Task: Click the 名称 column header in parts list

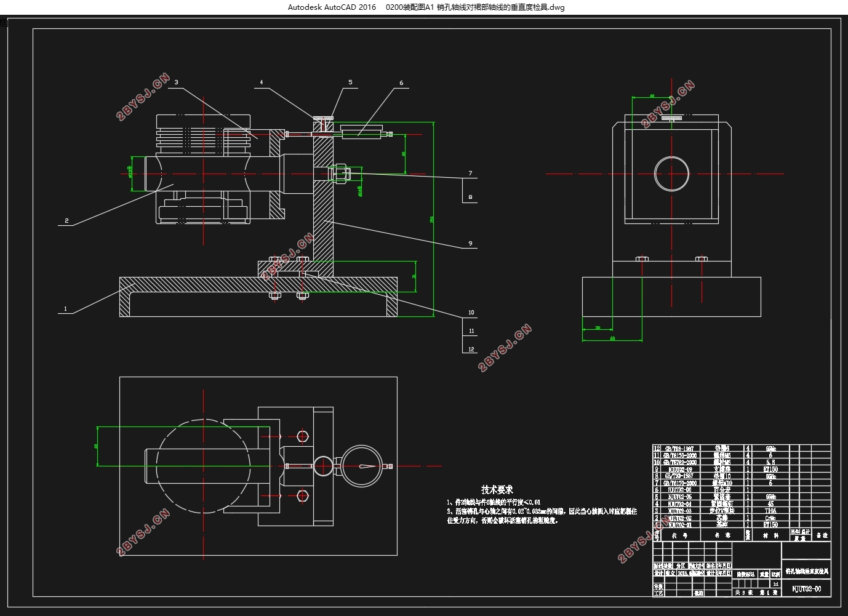Action: tap(722, 535)
